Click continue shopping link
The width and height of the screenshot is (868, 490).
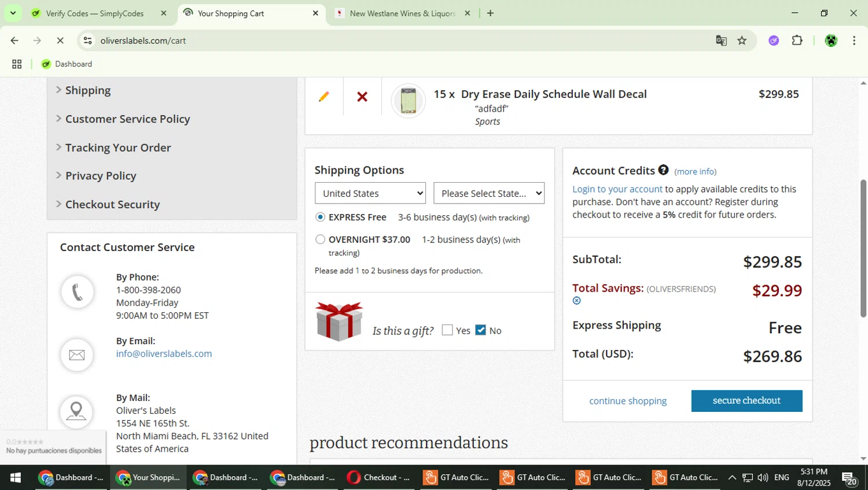point(628,401)
